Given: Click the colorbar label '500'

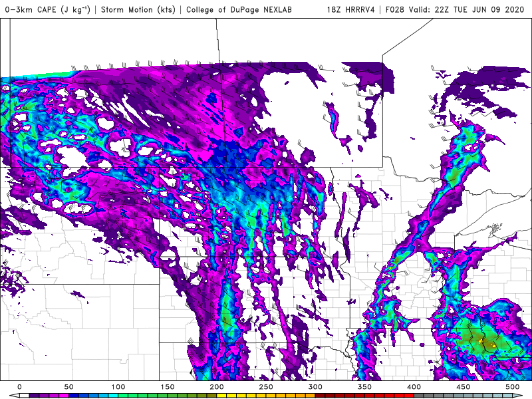Looking at the screenshot, I should (512, 387).
